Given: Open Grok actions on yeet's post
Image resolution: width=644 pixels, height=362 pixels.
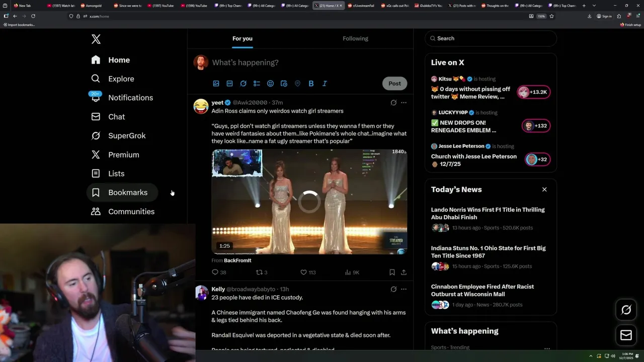Looking at the screenshot, I should coord(393,103).
